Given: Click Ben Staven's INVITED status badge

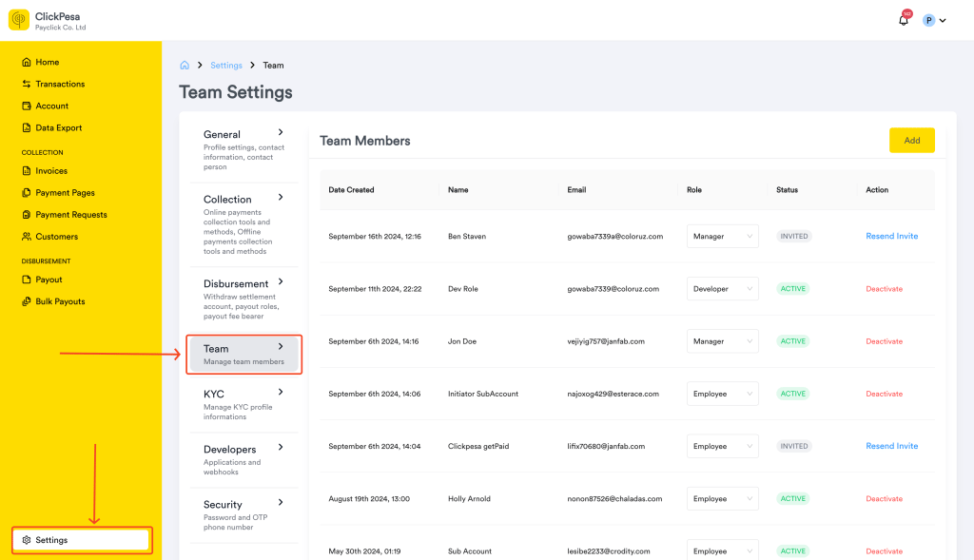Looking at the screenshot, I should pyautogui.click(x=794, y=237).
